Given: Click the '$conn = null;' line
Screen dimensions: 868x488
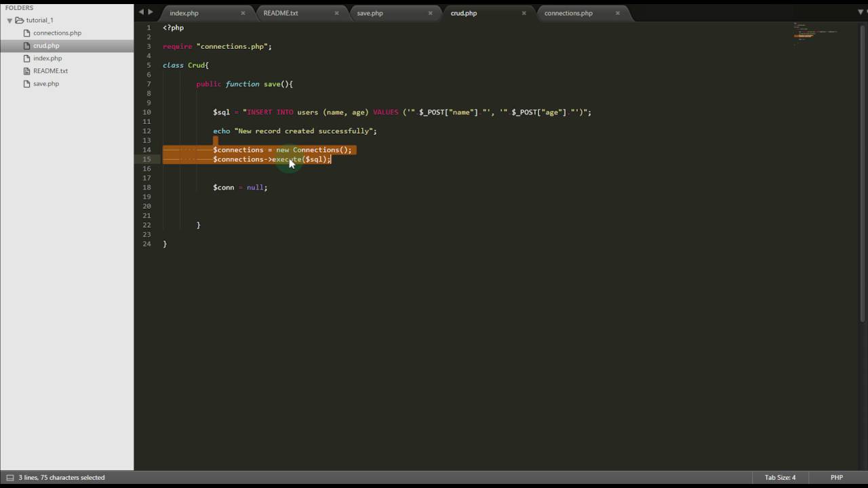Looking at the screenshot, I should pos(240,187).
